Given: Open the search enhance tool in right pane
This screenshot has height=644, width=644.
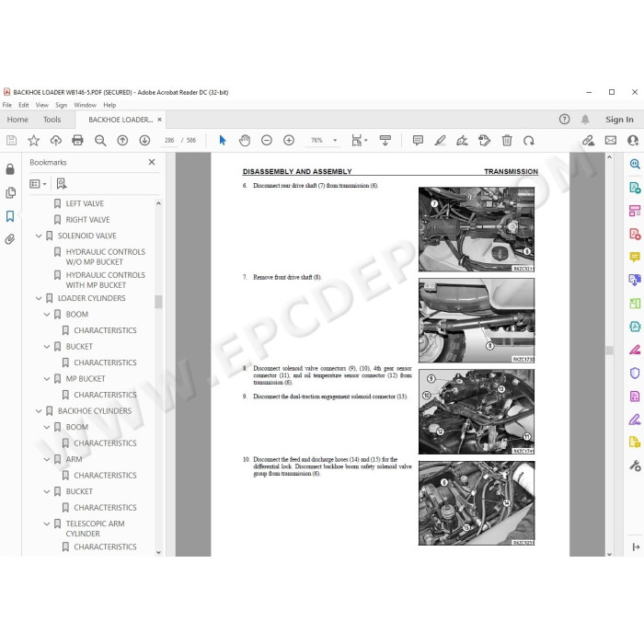Looking at the screenshot, I should tap(635, 165).
